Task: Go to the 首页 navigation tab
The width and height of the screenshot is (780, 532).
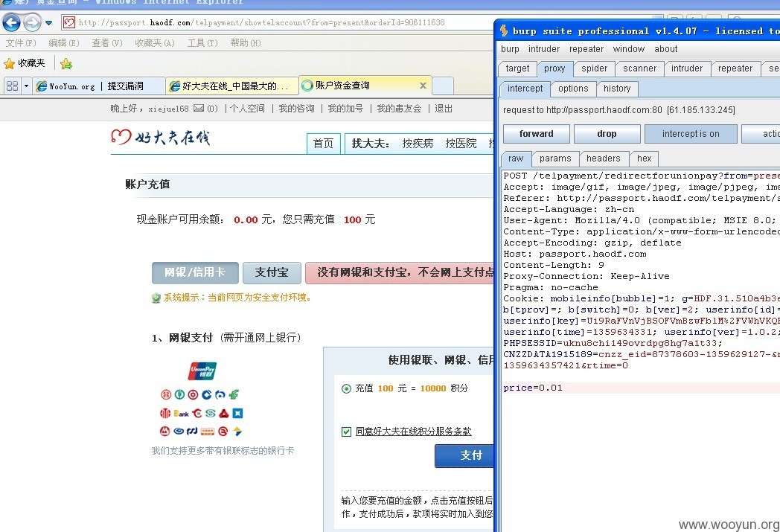Action: [323, 144]
